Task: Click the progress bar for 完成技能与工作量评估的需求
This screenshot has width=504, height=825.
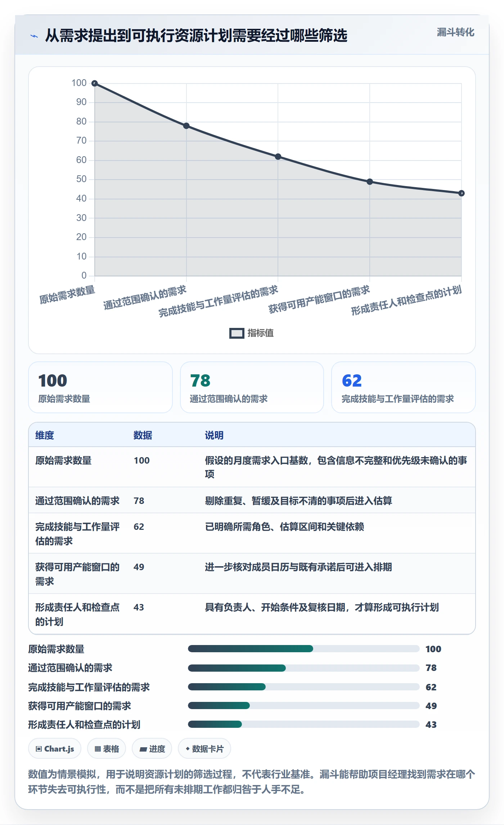Action: 303,687
